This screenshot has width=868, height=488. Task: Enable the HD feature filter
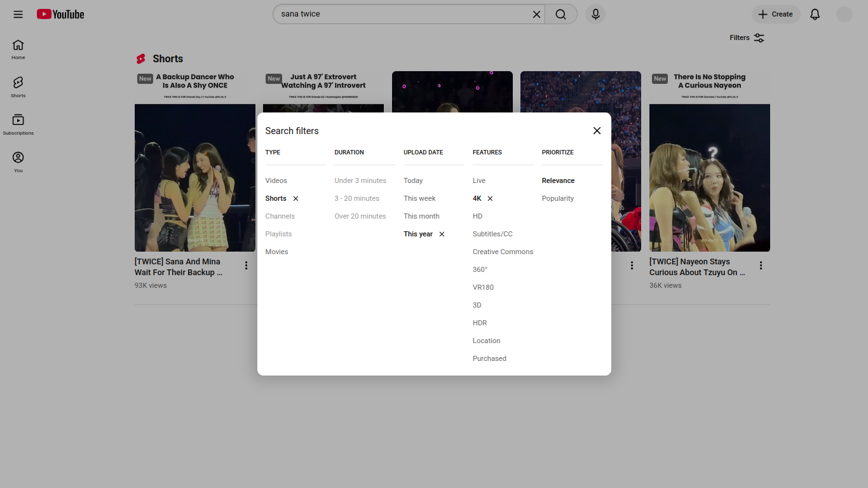coord(478,217)
